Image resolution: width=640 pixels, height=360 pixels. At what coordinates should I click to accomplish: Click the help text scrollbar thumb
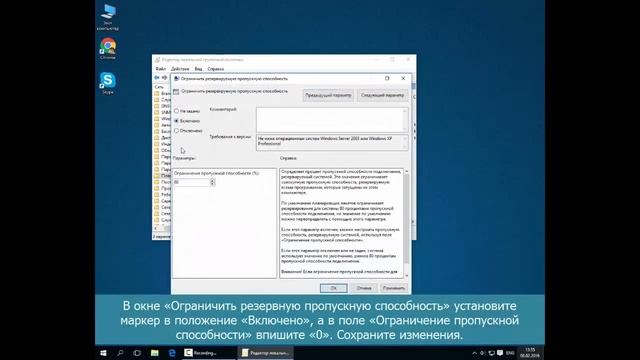click(406, 218)
